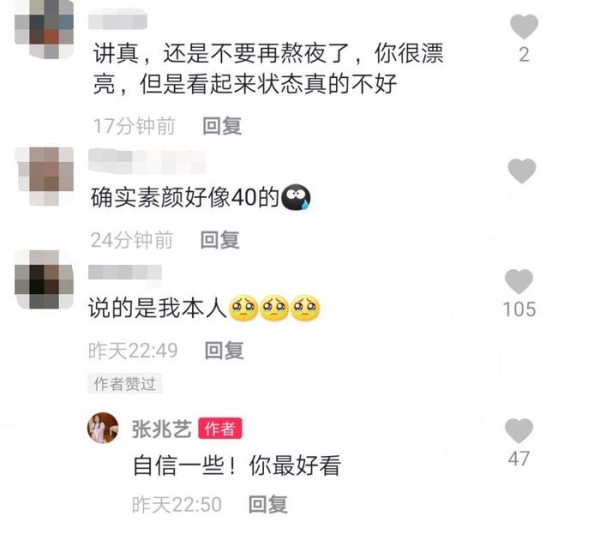Screen dimensions: 600x534
Task: Tap the 作者赞过 tag
Action: click(x=125, y=384)
